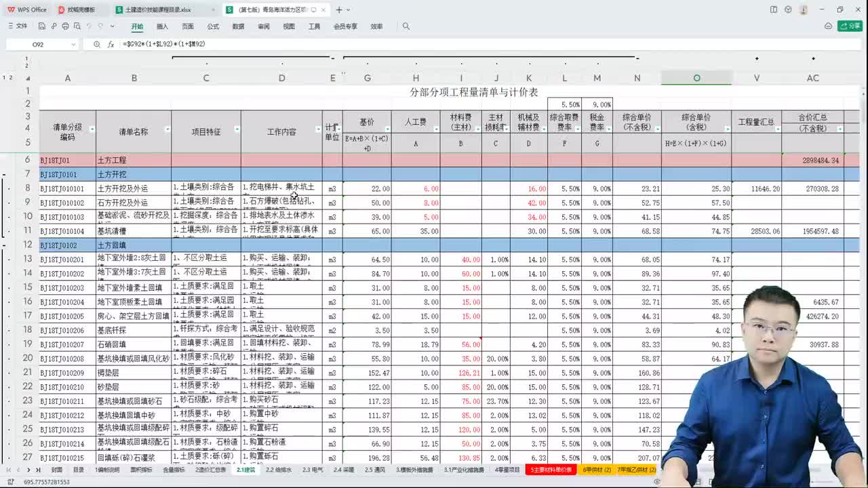Select column O header
868x488 pixels.
(x=696, y=78)
